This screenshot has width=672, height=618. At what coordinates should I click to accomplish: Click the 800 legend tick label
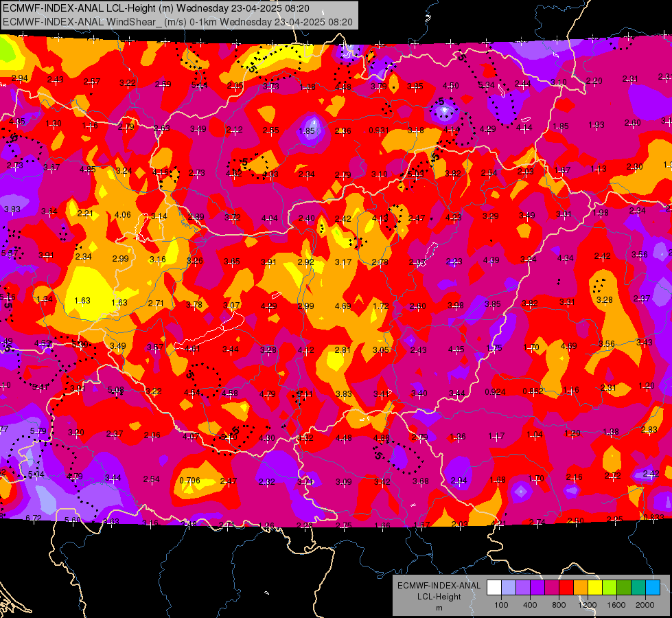[559, 605]
